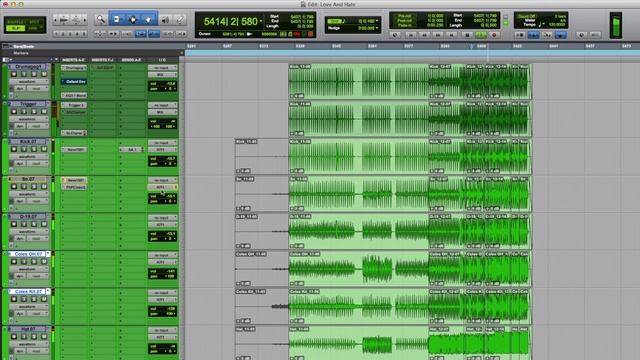Click the Go to End transport button
Image resolution: width=640 pixels, height=360 pixels.
pyautogui.click(x=452, y=35)
